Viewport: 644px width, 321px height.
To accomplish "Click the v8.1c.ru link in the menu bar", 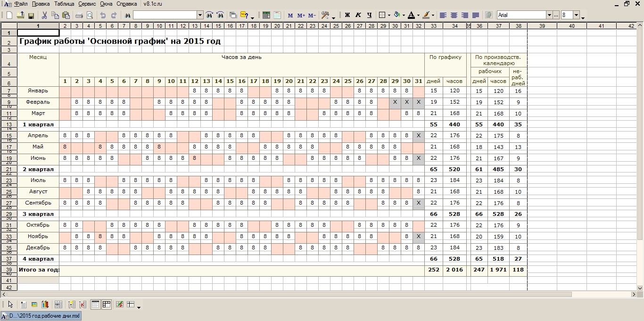I will click(154, 4).
